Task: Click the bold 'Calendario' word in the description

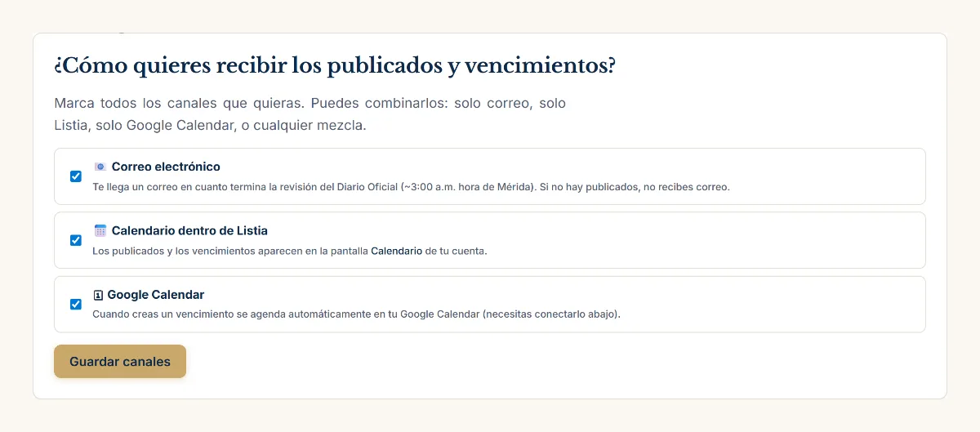Action: (397, 251)
